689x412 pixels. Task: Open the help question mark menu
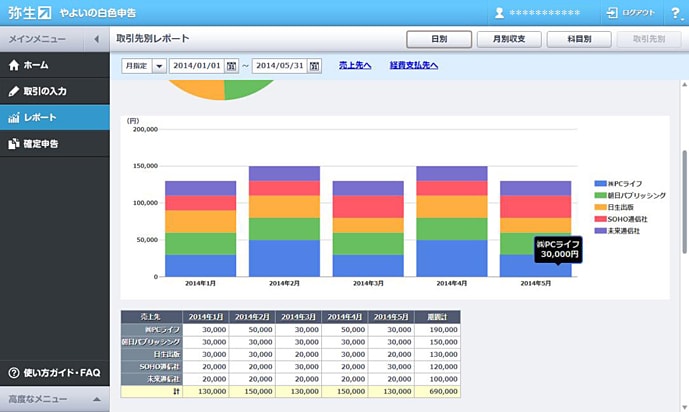pyautogui.click(x=673, y=12)
